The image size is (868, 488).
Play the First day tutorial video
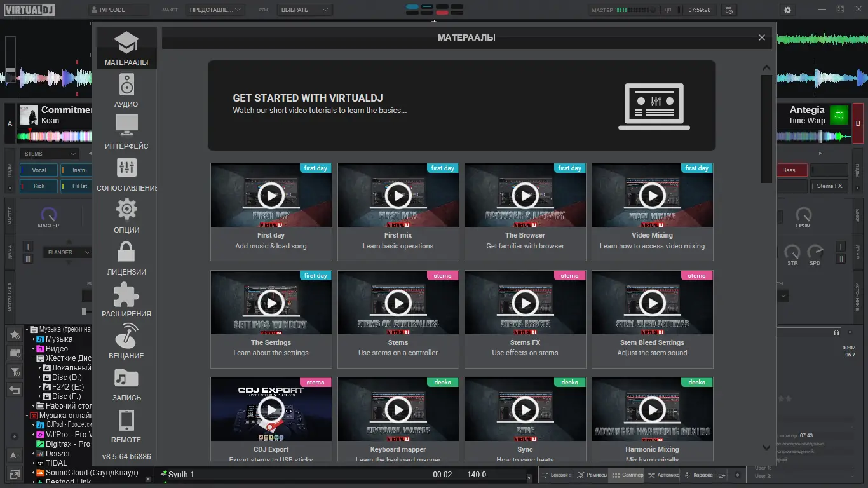pyautogui.click(x=271, y=195)
